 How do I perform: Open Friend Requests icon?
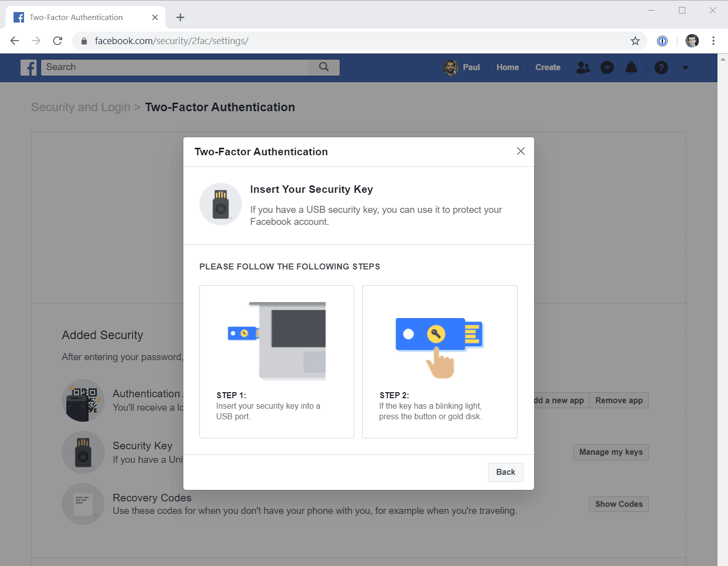point(583,68)
